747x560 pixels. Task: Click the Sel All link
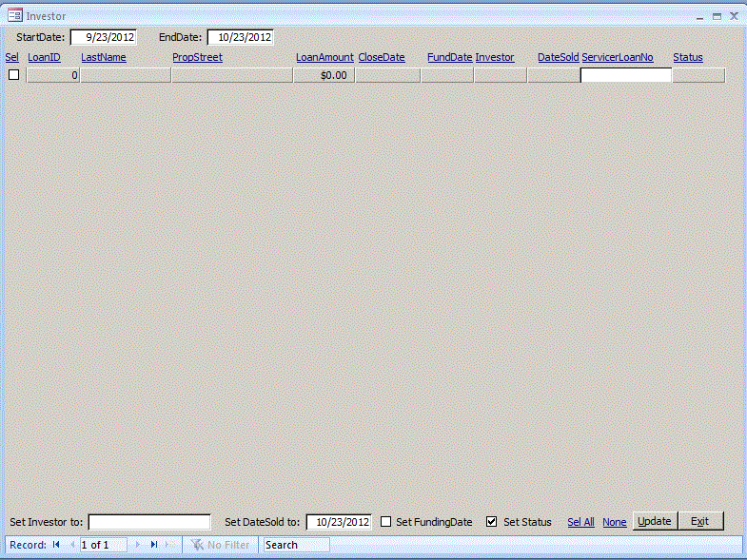click(580, 522)
